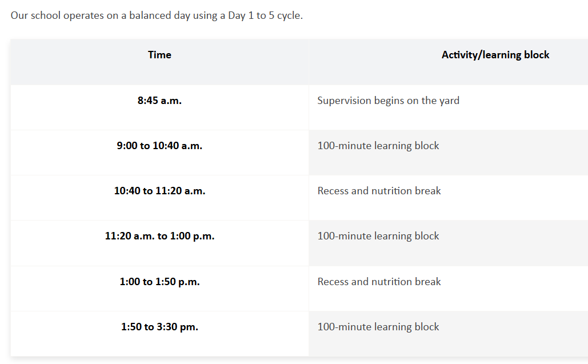Screen dimensions: 588x364
Task: Select the "1:50 to 3:30 pm." time cell
Action: (x=159, y=327)
